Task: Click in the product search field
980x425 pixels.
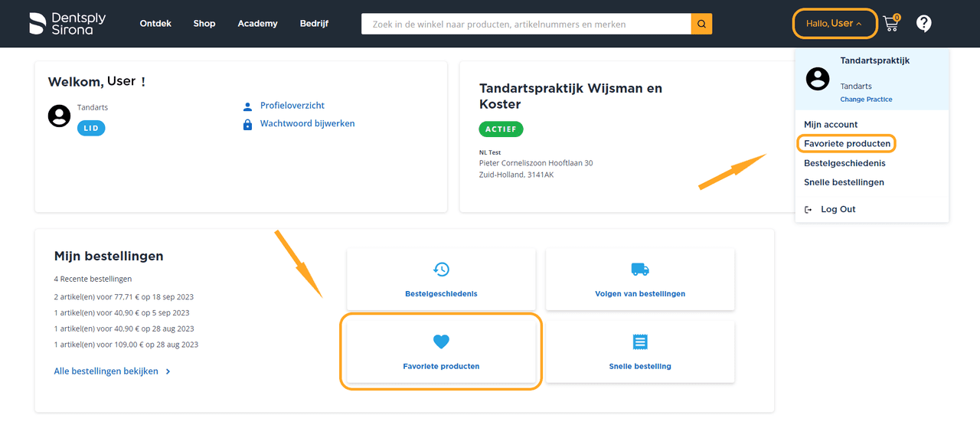Action: tap(525, 24)
